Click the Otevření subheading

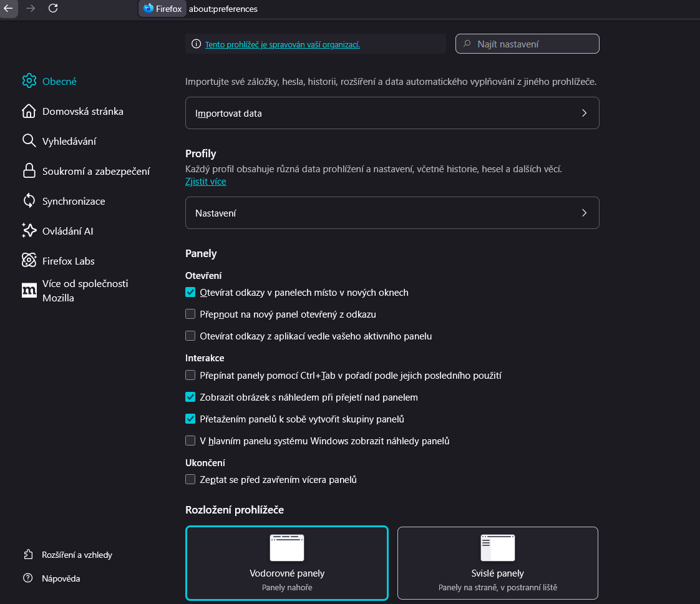203,275
